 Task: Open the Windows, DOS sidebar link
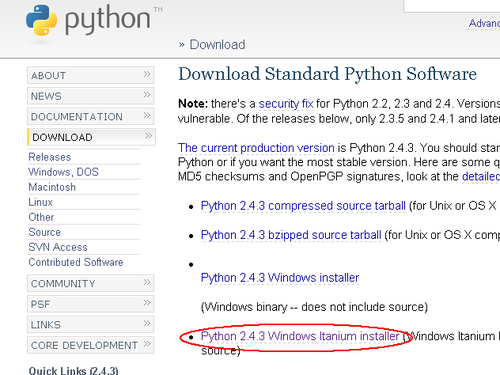click(x=63, y=172)
